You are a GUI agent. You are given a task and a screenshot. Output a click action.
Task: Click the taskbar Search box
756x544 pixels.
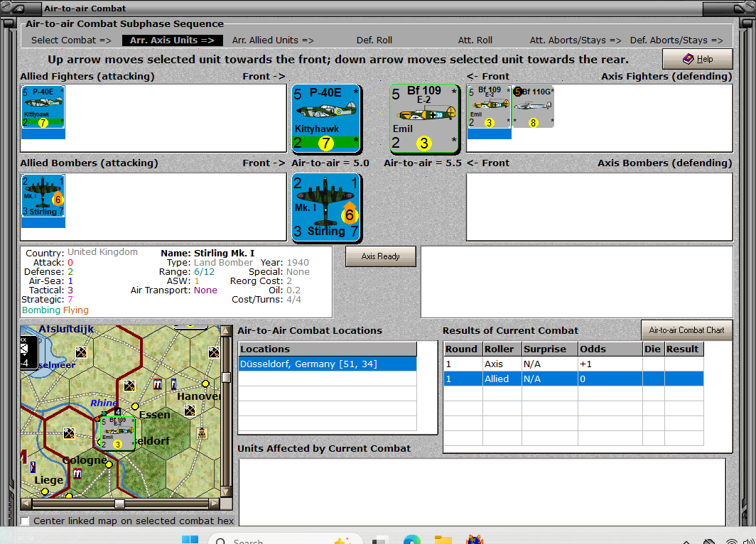pyautogui.click(x=286, y=540)
